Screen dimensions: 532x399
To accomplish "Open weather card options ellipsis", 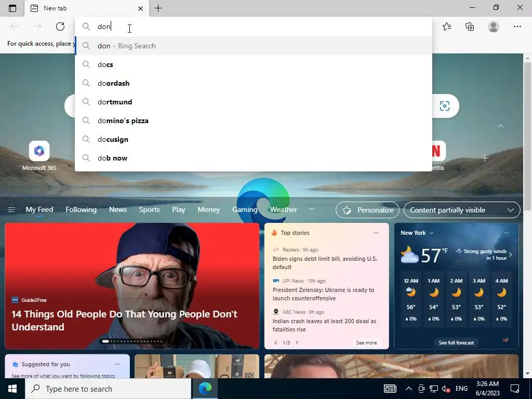I will pos(506,233).
